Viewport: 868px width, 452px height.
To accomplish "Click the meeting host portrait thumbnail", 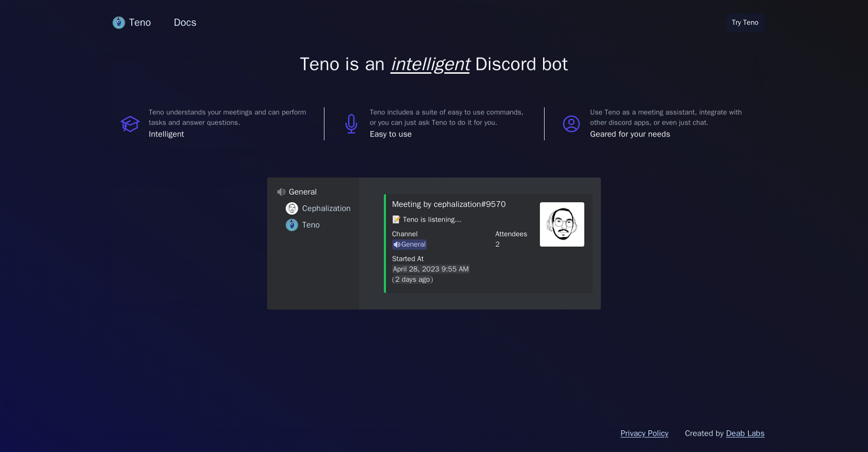I will 562,224.
